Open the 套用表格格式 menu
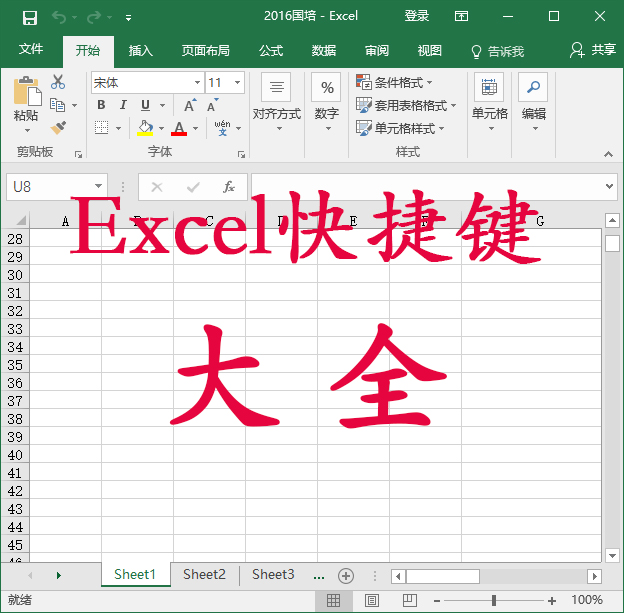624x613 pixels. (x=406, y=105)
